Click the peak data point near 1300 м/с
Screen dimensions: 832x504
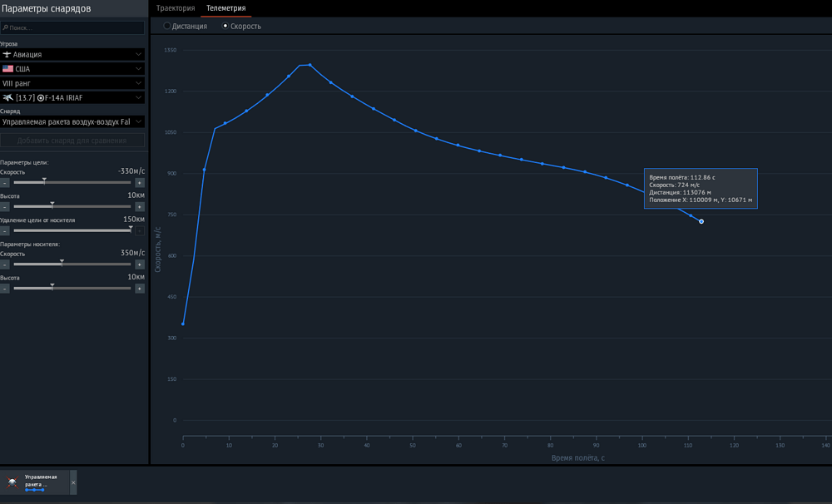(310, 65)
